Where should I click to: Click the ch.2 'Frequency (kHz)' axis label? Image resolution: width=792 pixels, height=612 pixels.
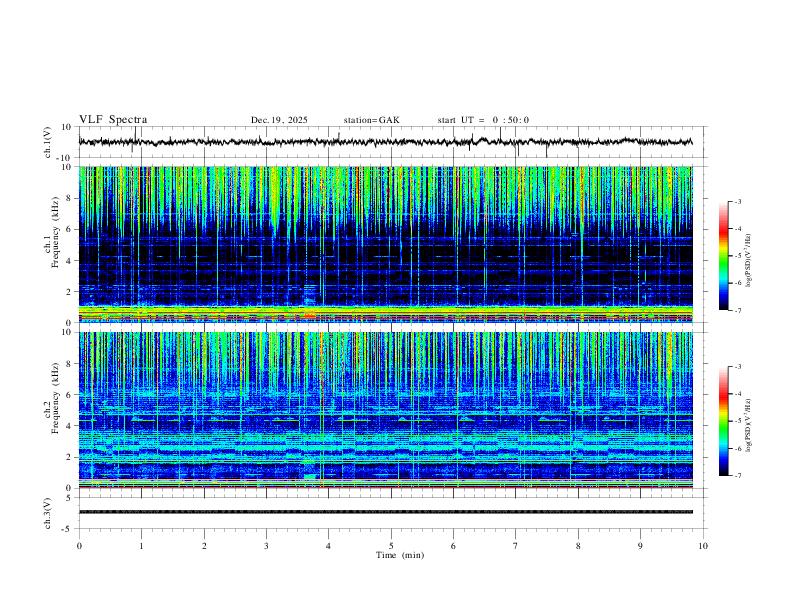pyautogui.click(x=55, y=398)
